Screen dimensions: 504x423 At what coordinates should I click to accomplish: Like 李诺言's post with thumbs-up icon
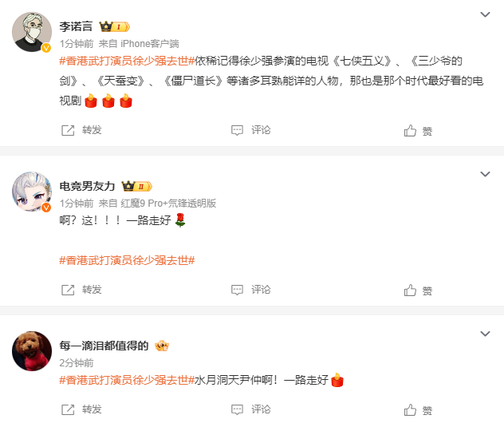[x=410, y=130]
